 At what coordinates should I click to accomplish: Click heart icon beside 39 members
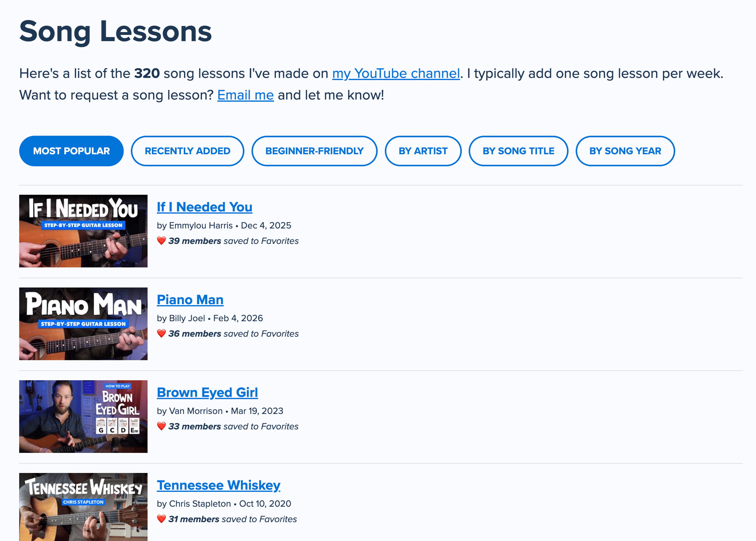pos(162,241)
